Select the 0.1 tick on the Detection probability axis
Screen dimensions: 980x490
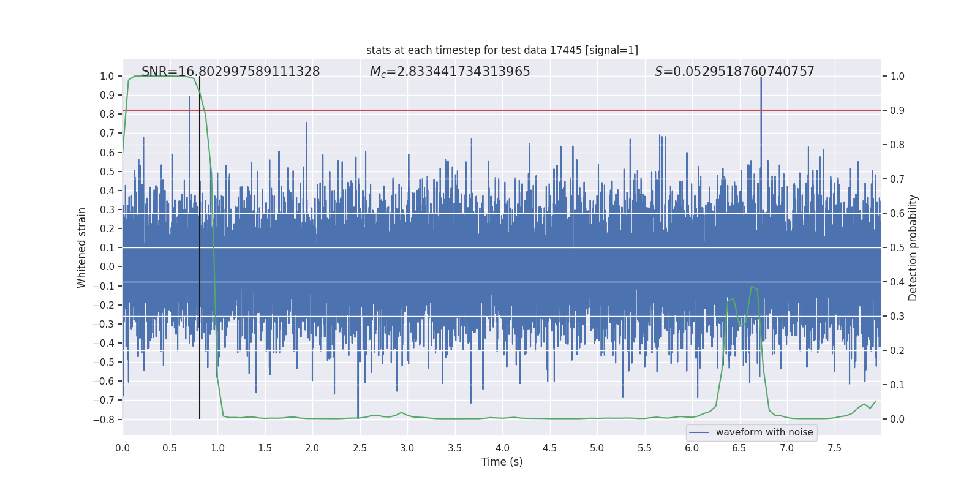(x=897, y=385)
